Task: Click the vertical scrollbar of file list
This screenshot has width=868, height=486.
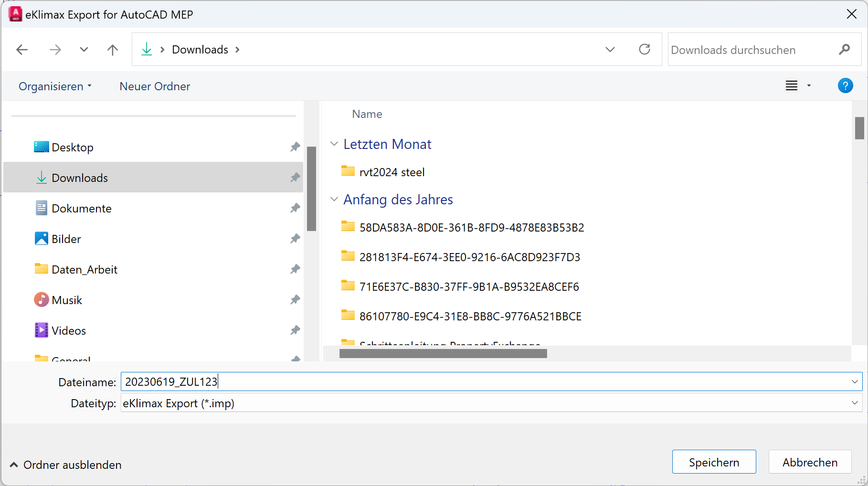Action: 859,128
